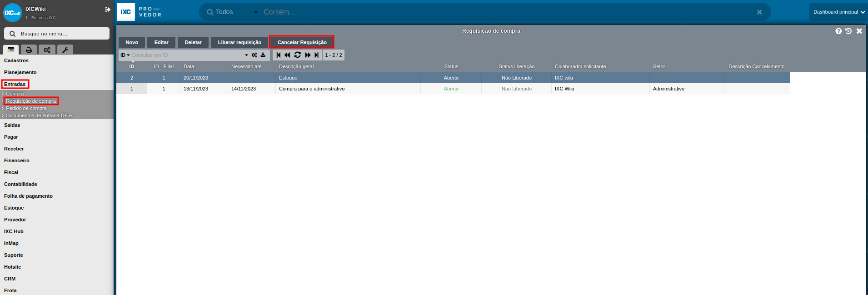Click the Cancelar Requisição button

[x=302, y=42]
